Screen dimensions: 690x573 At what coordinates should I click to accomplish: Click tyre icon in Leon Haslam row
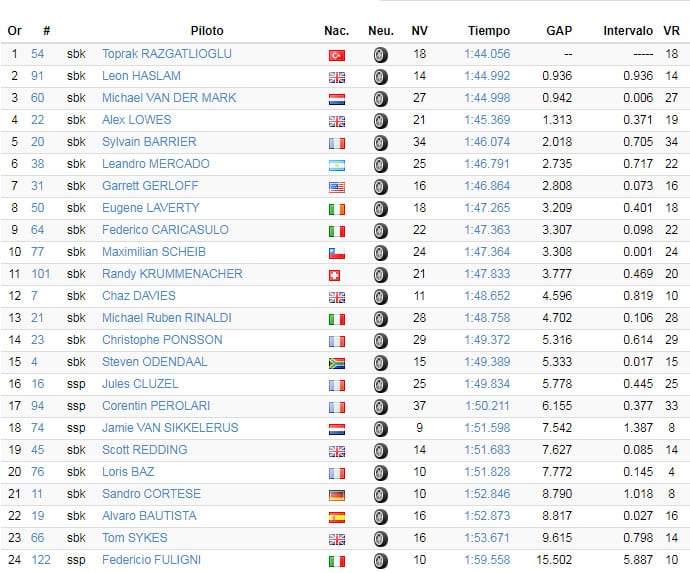point(380,77)
